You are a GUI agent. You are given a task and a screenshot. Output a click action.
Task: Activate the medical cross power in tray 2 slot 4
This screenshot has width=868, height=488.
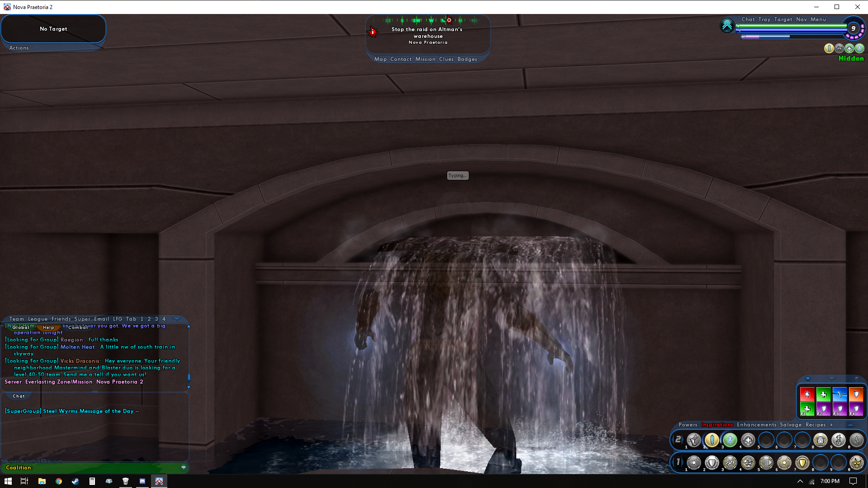(748, 440)
